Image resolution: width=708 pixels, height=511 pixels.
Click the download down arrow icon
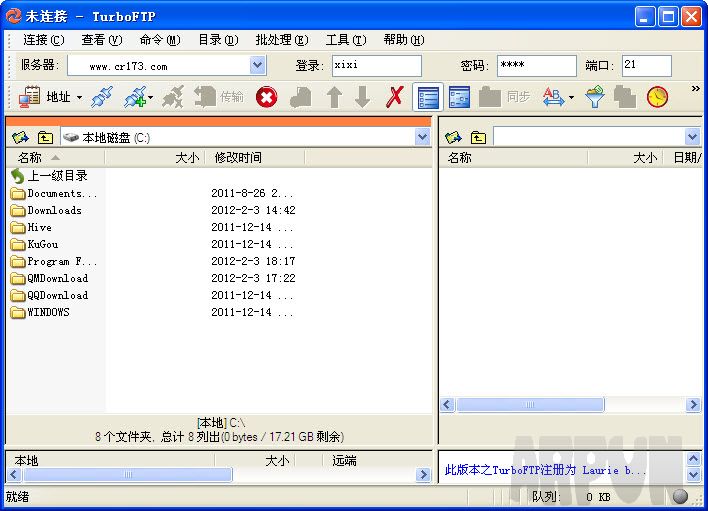(363, 97)
